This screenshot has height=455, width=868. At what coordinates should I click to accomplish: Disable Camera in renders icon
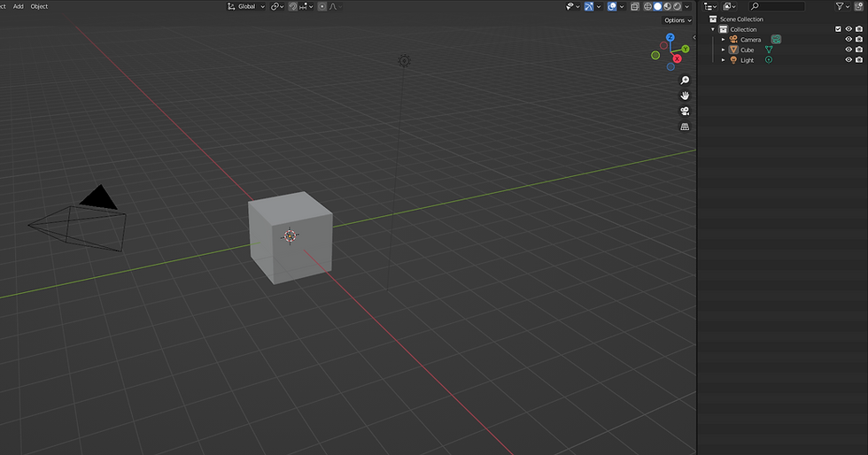(859, 39)
